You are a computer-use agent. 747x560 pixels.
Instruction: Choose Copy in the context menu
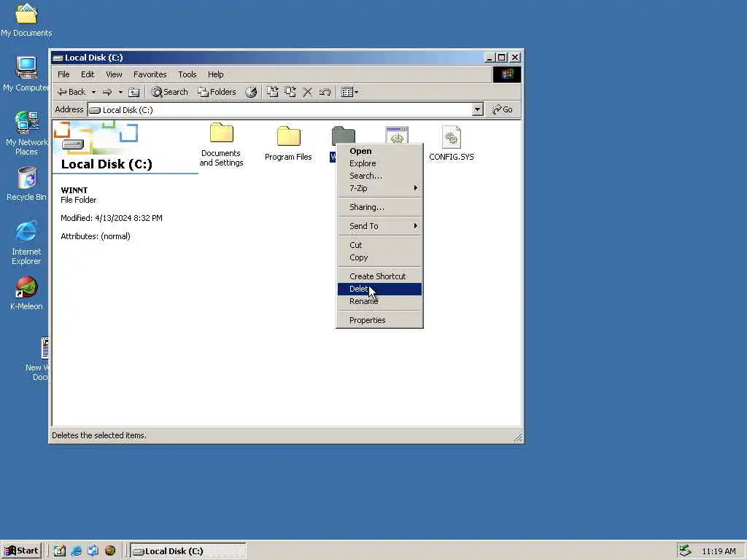pyautogui.click(x=379, y=257)
